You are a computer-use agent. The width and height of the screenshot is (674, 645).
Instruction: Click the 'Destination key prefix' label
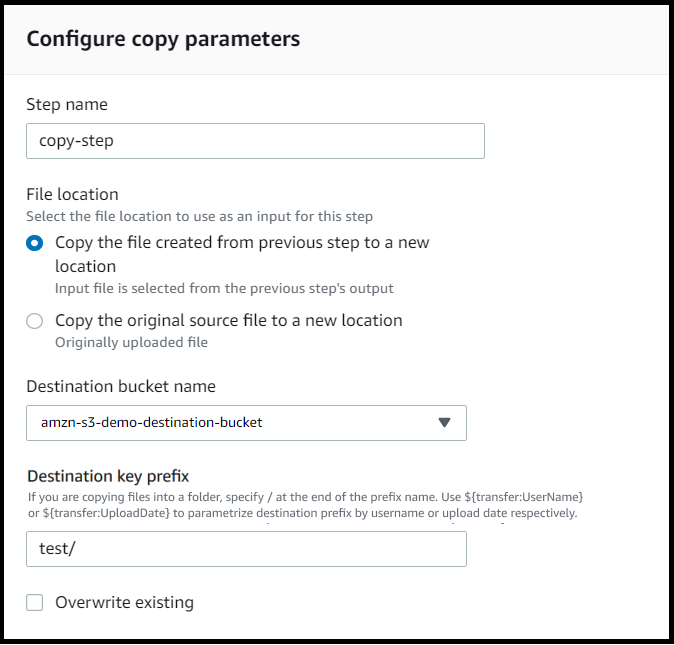tap(108, 476)
